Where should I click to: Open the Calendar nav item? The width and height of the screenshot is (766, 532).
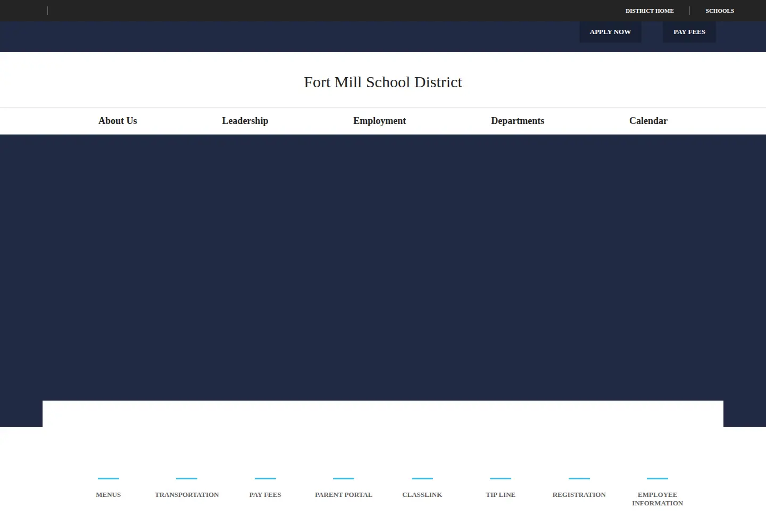tap(648, 121)
